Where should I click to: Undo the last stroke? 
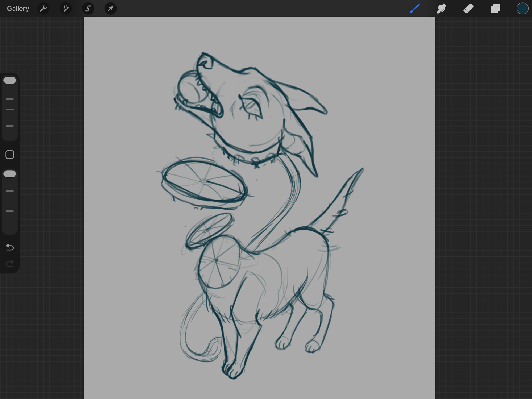point(10,247)
